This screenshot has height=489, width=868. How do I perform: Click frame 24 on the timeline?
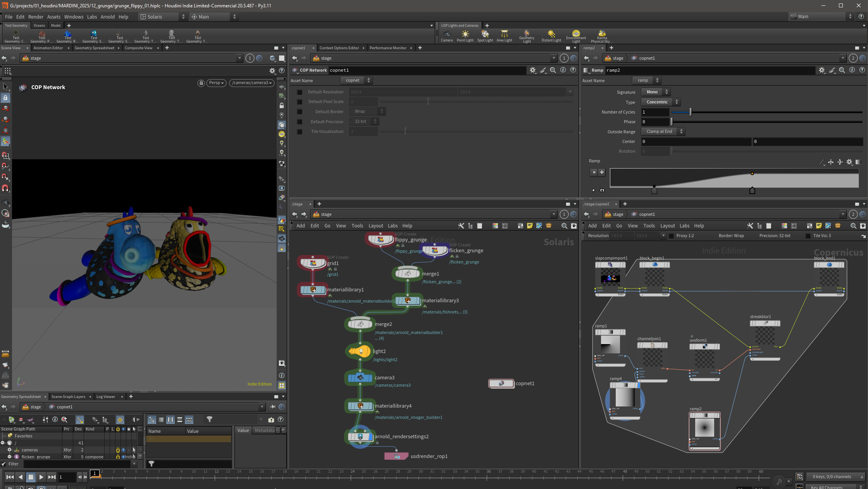352,472
